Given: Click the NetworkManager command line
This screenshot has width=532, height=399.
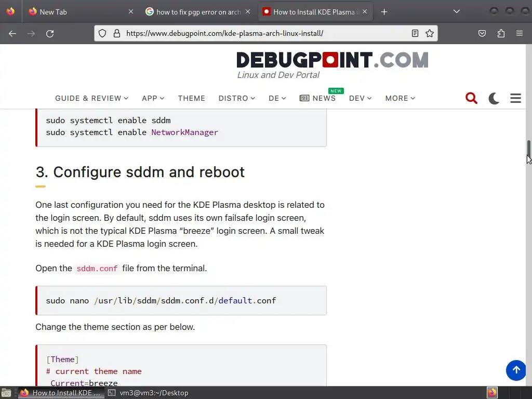Looking at the screenshot, I should point(132,132).
